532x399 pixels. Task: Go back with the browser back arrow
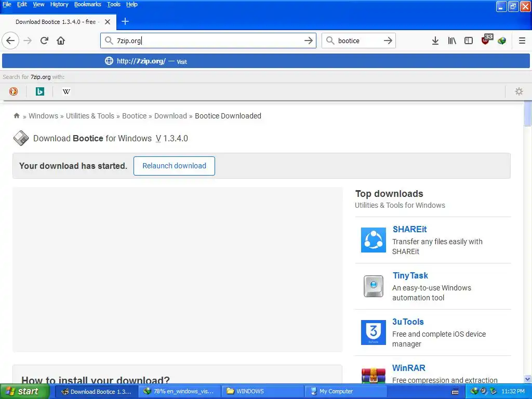(x=10, y=41)
